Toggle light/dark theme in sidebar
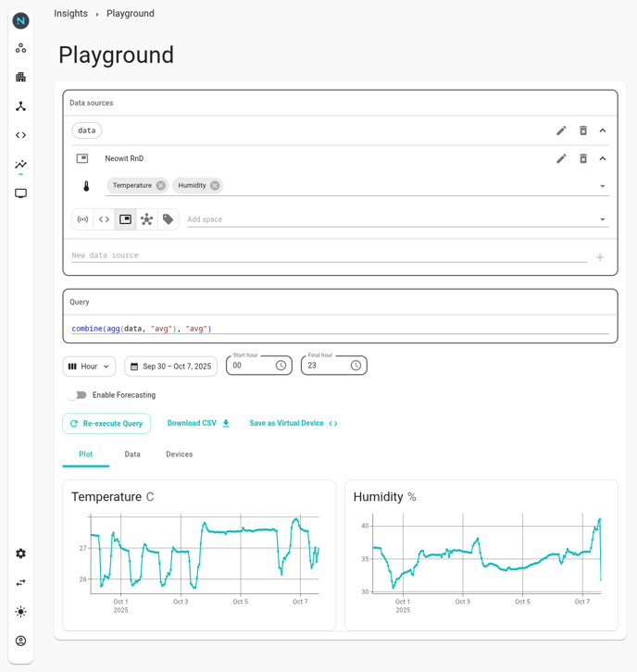637x672 pixels. click(x=20, y=612)
